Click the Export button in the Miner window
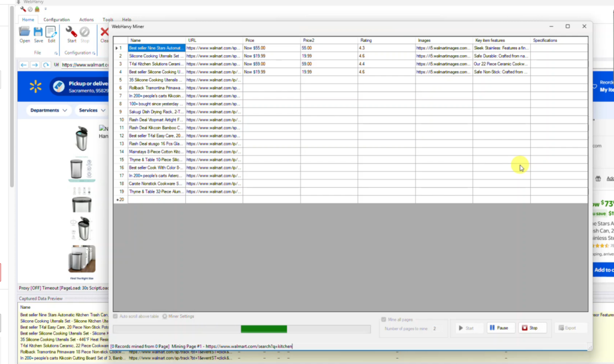 tap(570, 327)
